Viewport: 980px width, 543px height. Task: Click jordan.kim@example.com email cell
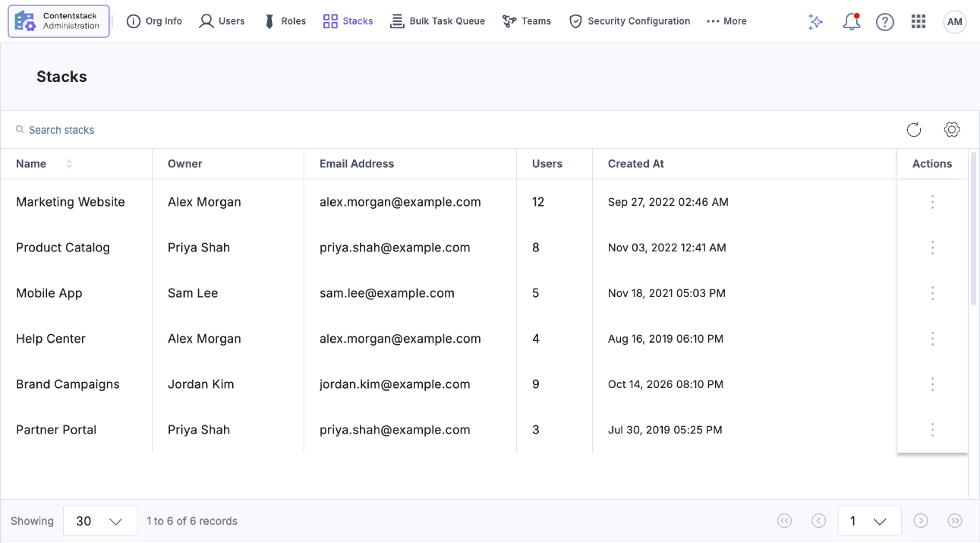tap(395, 384)
